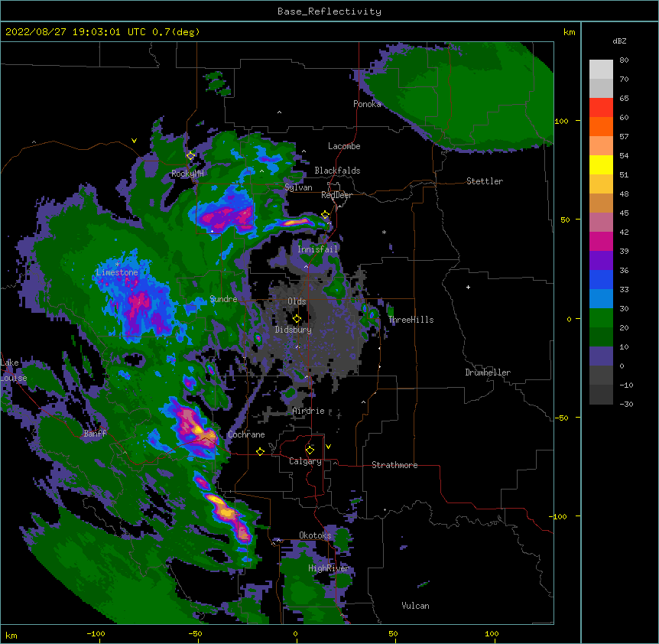Click the HighRiver label
The width and height of the screenshot is (659, 644).
coord(329,568)
